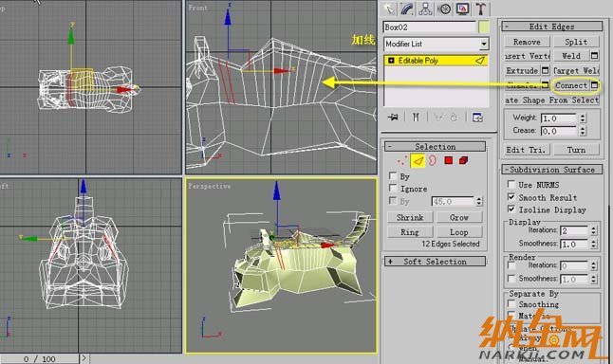Viewport: 613px width, 364px height.
Task: Open Extrude settings dialog box icon
Action: (546, 71)
